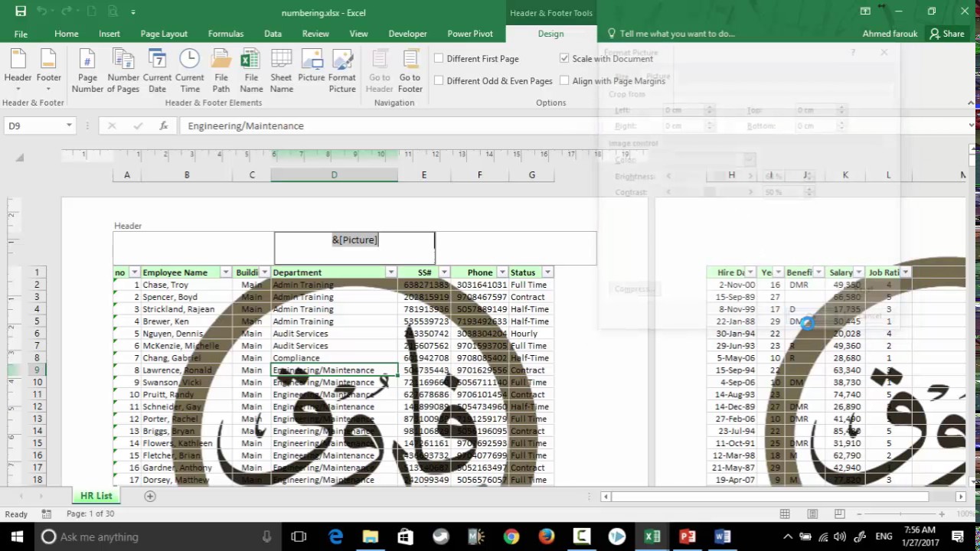Open the Page Layout tab
This screenshot has width=980, height=551.
pos(164,34)
